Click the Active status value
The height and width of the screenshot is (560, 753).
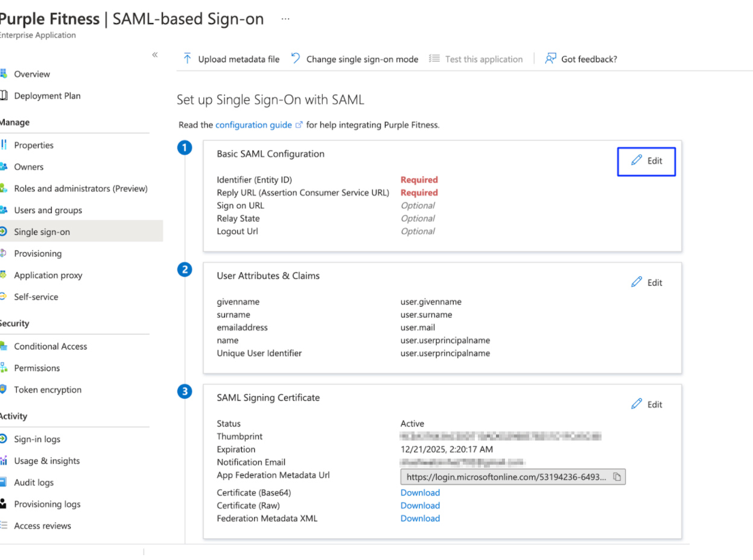coord(412,424)
